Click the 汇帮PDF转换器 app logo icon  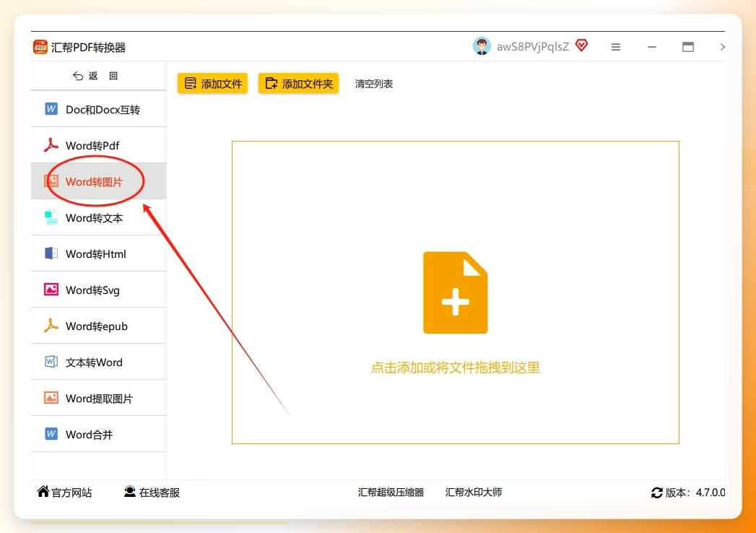coord(40,47)
